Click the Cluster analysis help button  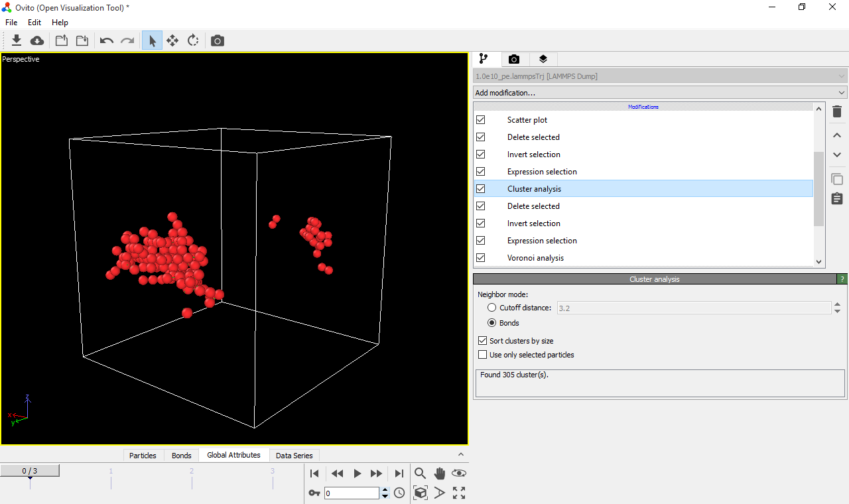842,279
